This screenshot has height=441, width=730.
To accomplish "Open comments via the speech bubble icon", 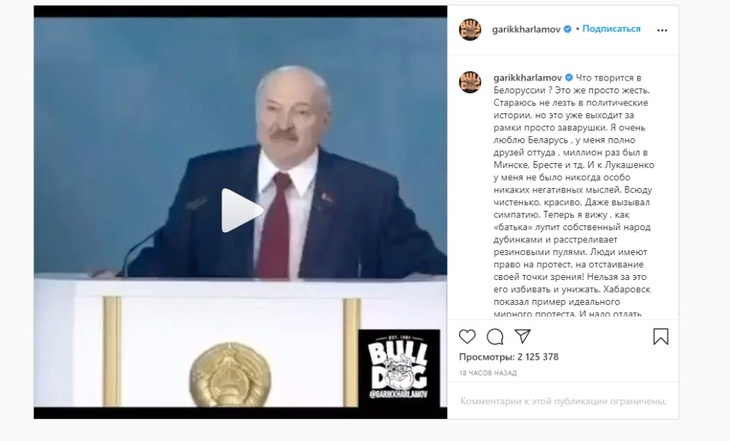I will click(495, 337).
